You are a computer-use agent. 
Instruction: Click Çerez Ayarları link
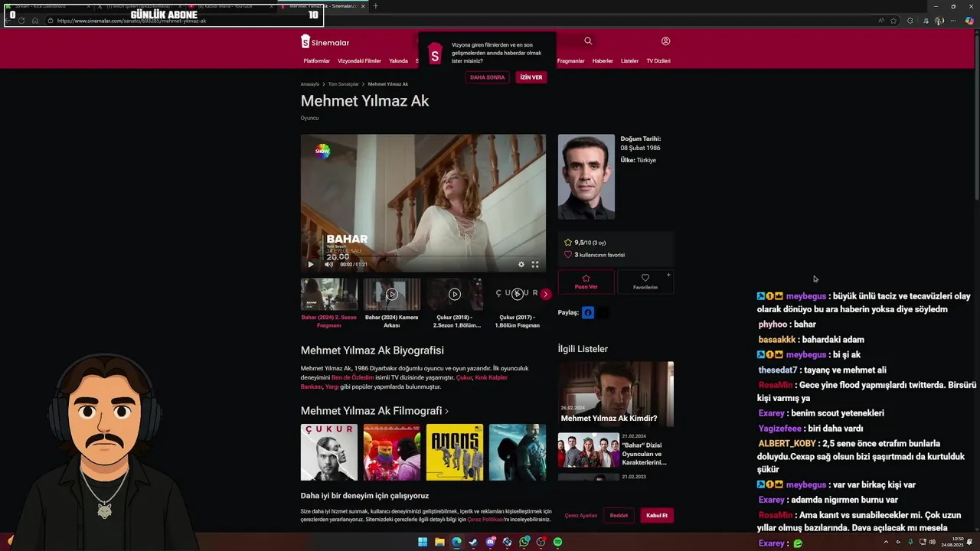(x=581, y=516)
